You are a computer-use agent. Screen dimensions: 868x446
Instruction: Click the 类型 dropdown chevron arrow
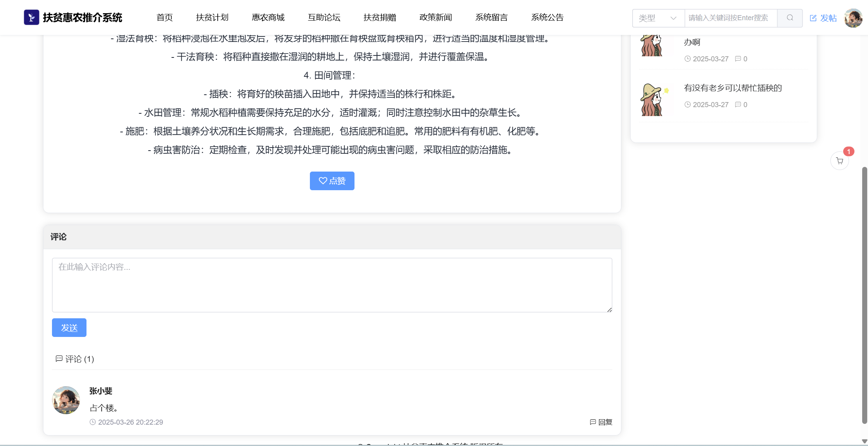(673, 18)
